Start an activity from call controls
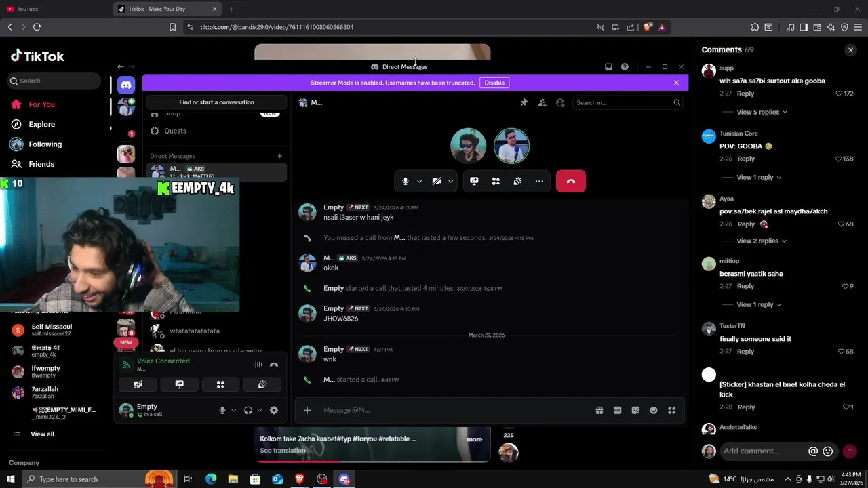The width and height of the screenshot is (868, 488). pos(496,181)
